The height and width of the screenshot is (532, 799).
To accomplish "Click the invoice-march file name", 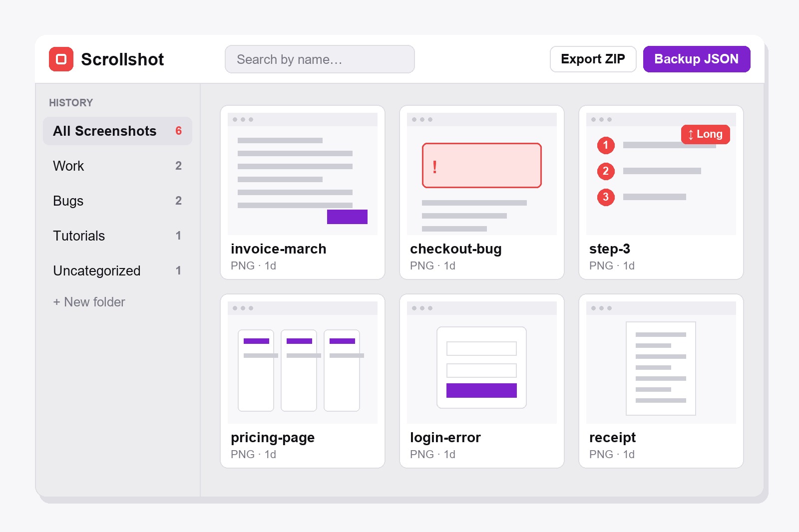I will pos(278,249).
